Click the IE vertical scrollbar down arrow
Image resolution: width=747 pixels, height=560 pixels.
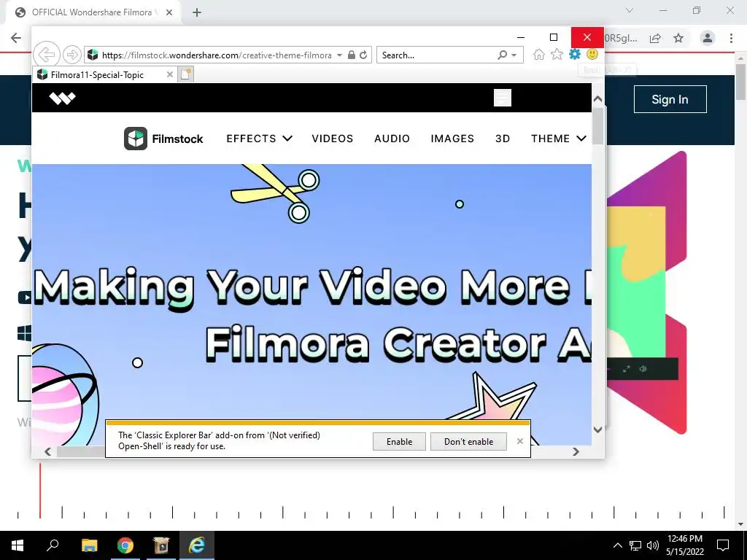pos(598,429)
